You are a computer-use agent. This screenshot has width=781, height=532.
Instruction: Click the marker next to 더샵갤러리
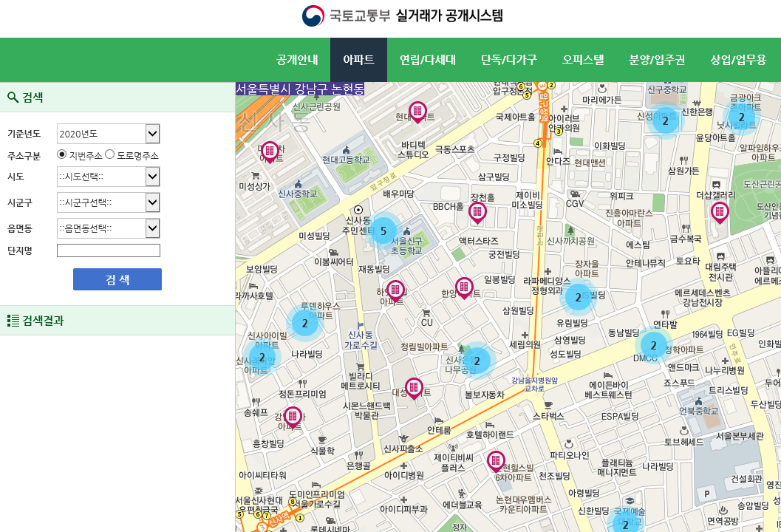click(720, 212)
